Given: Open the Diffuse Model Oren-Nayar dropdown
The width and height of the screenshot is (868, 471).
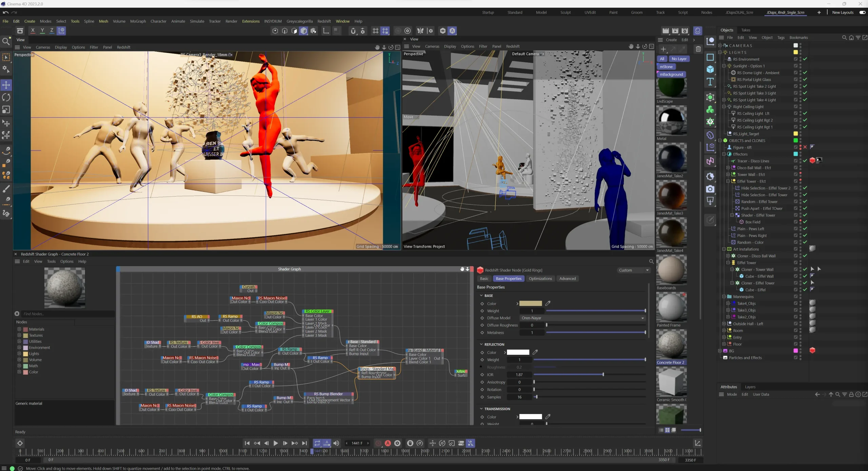Looking at the screenshot, I should (x=582, y=318).
